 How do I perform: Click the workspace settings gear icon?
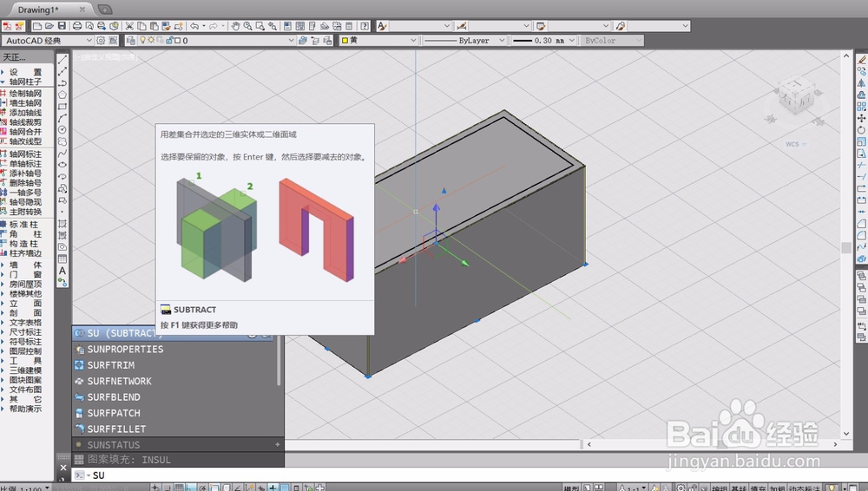click(101, 41)
